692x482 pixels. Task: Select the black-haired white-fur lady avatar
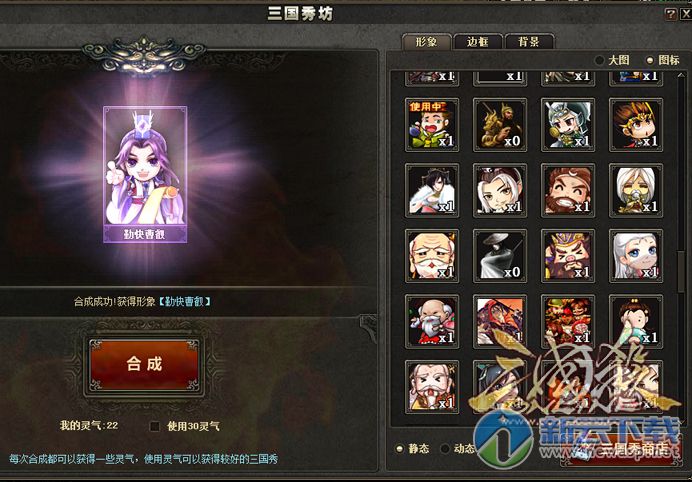[x=432, y=190]
